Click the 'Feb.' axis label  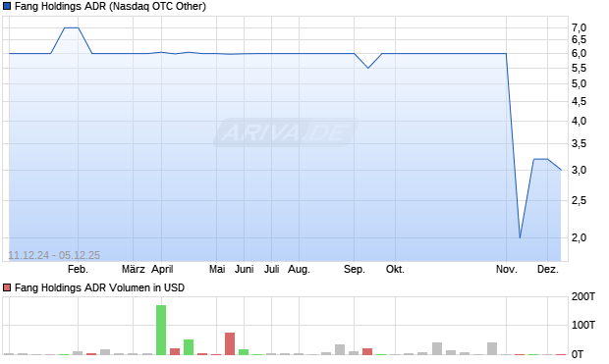(x=78, y=269)
